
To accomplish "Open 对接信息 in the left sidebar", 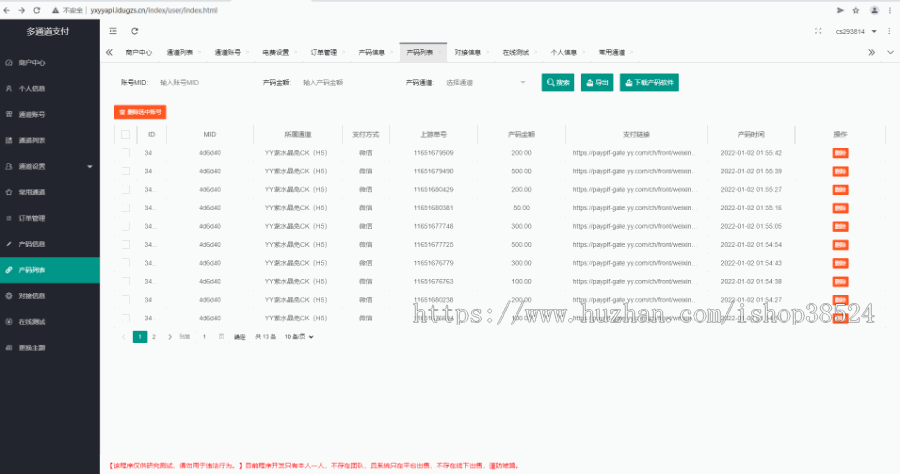I will click(x=32, y=296).
